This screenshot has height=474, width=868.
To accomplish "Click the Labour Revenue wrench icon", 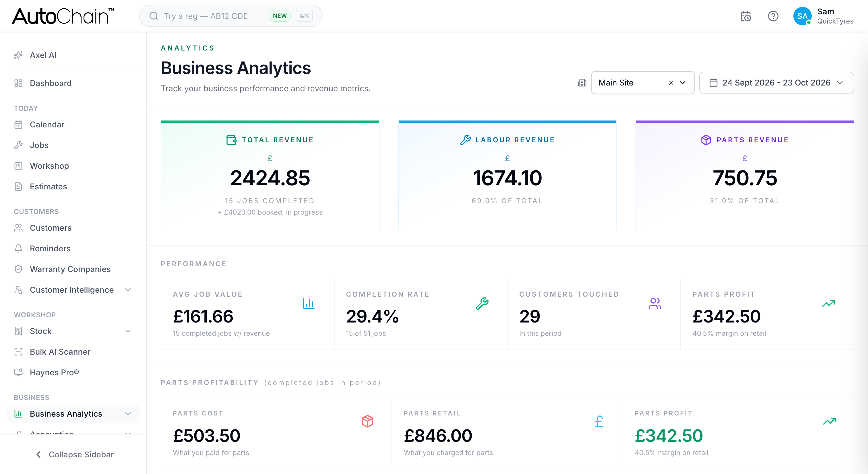I will (x=465, y=140).
